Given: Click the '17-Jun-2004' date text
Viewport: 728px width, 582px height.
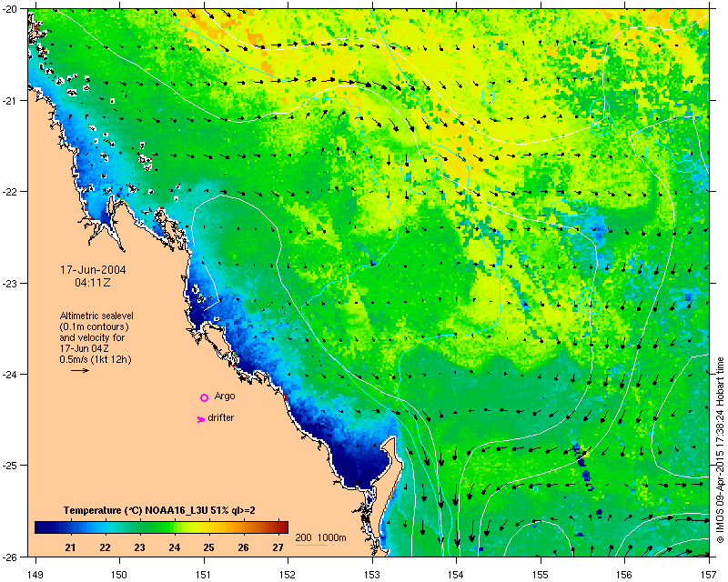Looking at the screenshot, I should tap(93, 270).
